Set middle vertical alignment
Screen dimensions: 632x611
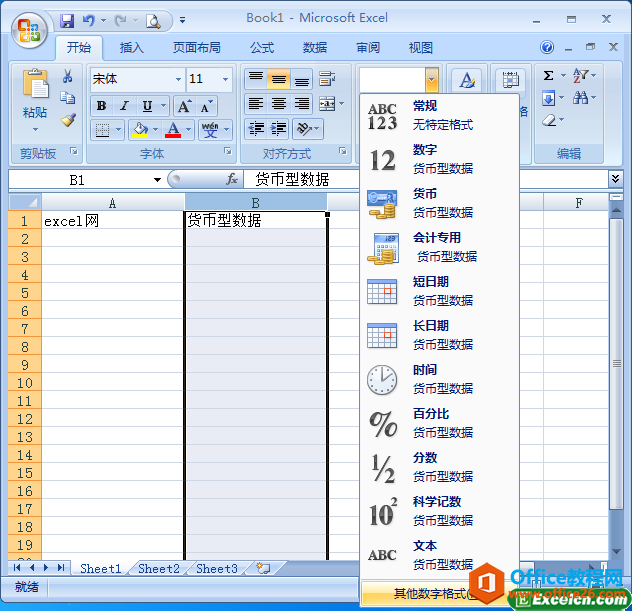coord(279,79)
